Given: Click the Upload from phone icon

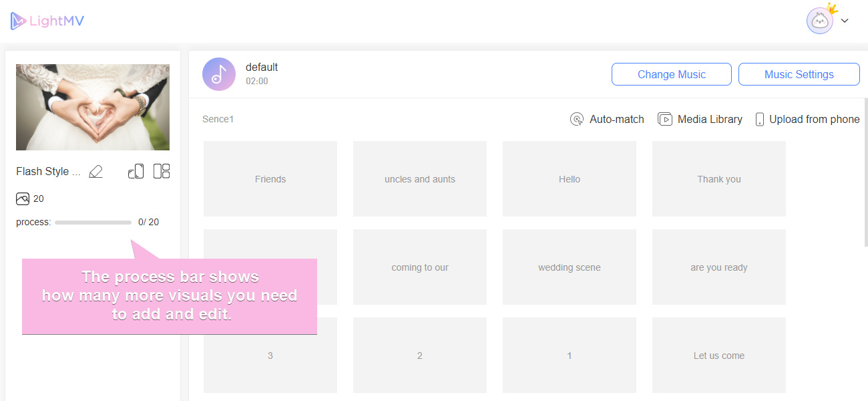Looking at the screenshot, I should (x=760, y=119).
